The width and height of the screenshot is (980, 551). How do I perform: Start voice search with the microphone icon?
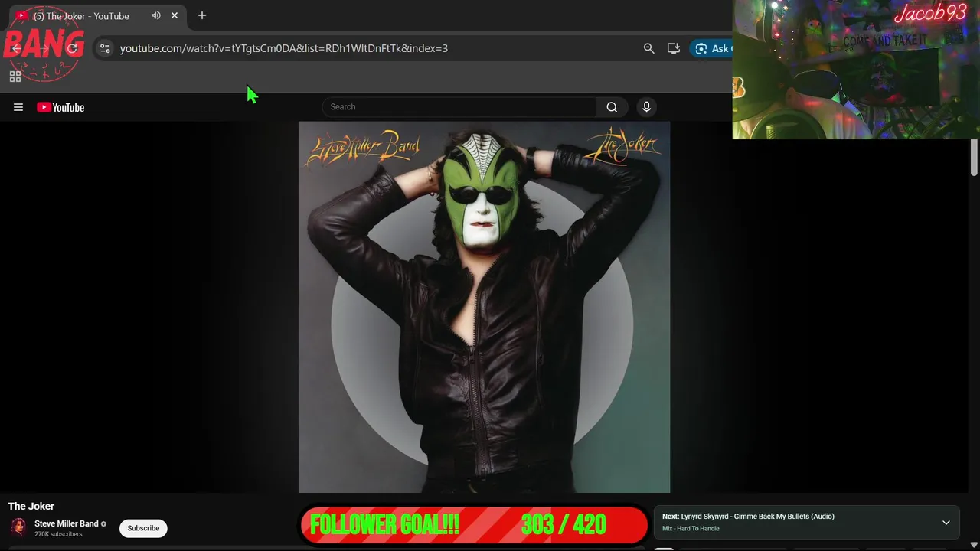click(646, 107)
